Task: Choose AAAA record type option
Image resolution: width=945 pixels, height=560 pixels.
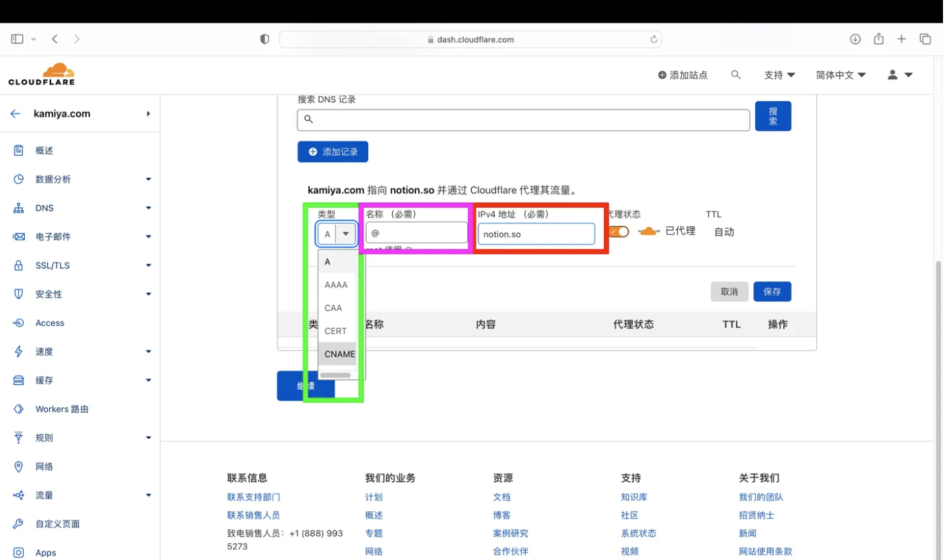Action: 336,285
